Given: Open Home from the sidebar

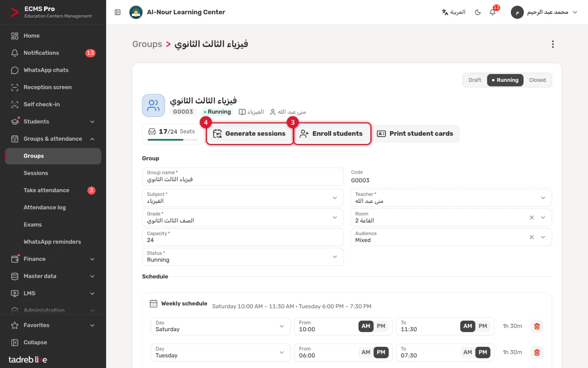Looking at the screenshot, I should tap(53, 36).
